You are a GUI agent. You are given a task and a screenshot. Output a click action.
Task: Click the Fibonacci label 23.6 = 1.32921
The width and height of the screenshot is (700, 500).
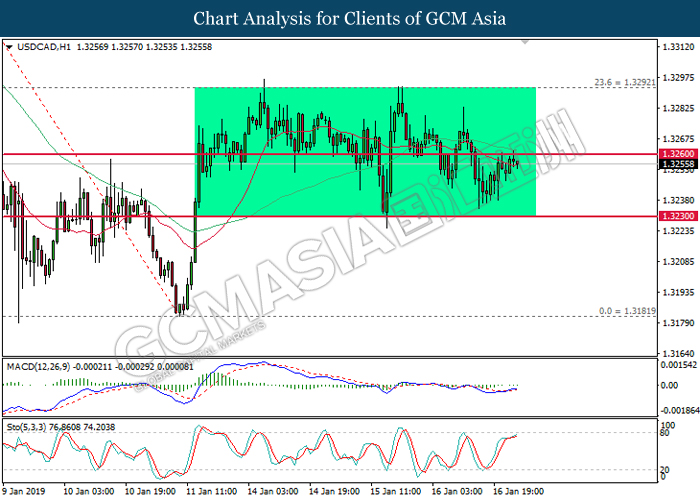coord(625,82)
